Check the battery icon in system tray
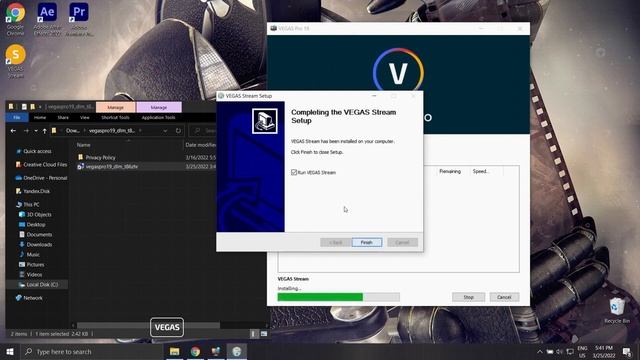 pos(549,351)
